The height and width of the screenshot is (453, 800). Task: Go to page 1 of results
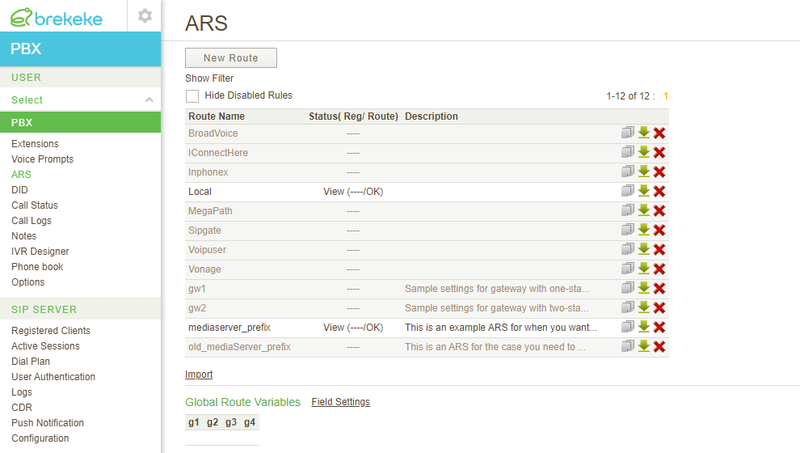point(665,96)
